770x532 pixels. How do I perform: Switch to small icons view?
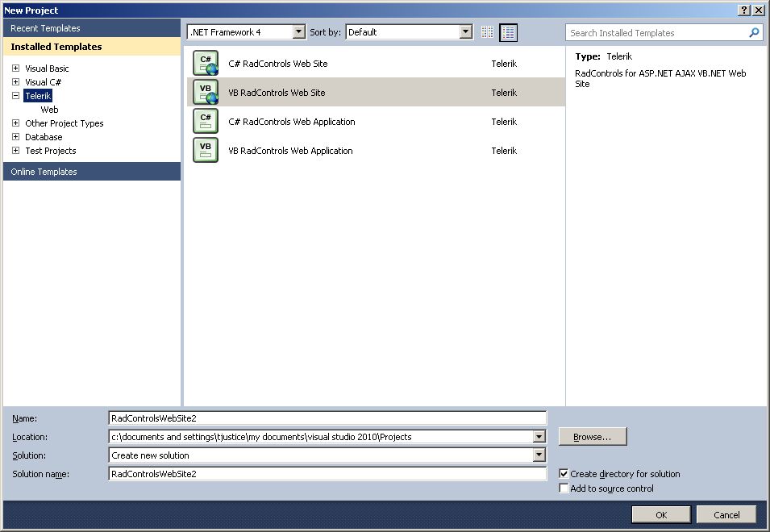pyautogui.click(x=487, y=32)
